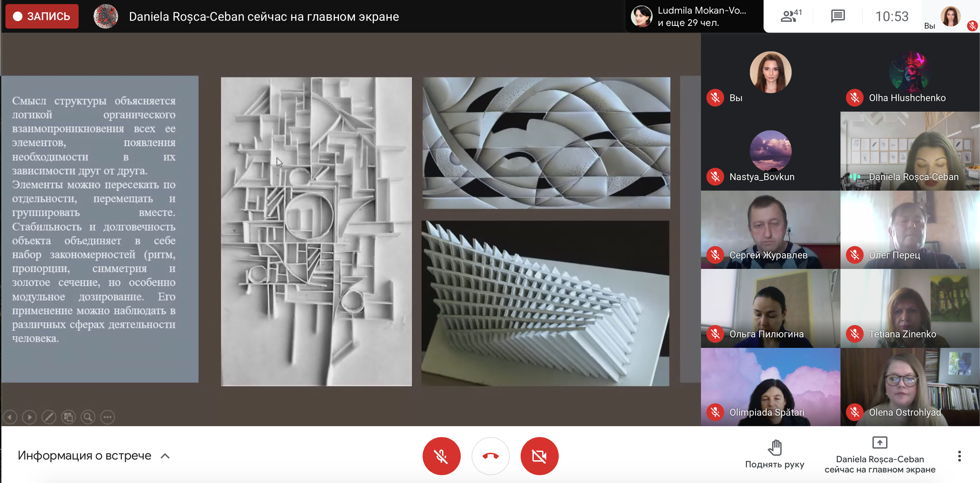Select Olena Ostrohlyad's video tile
Viewport: 980px width, 483px height.
point(910,386)
